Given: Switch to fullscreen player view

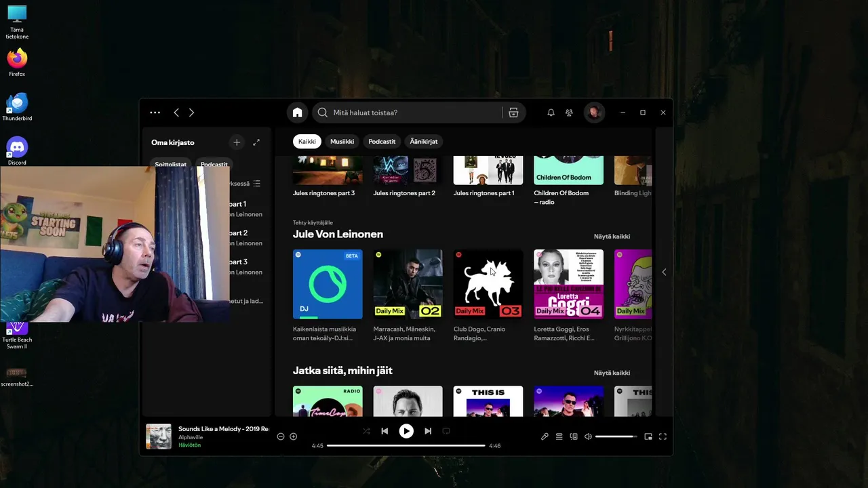Looking at the screenshot, I should pos(663,436).
